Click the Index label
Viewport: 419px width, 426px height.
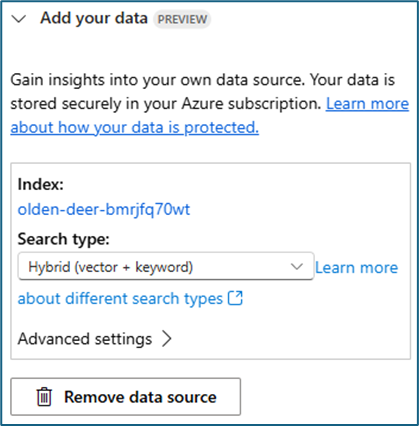[40, 184]
